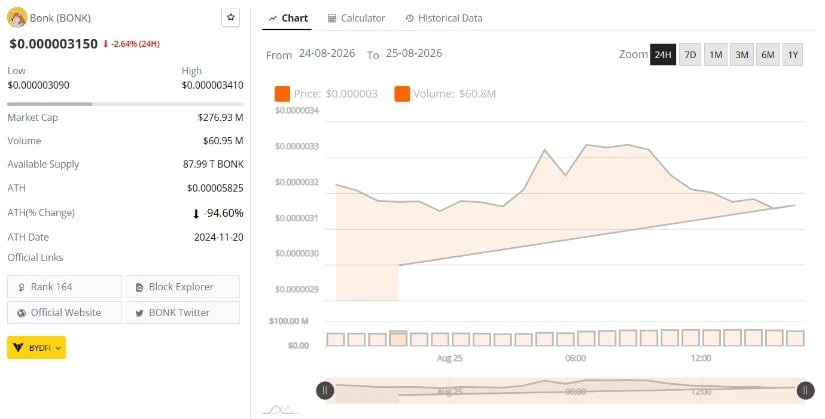The height and width of the screenshot is (419, 825).
Task: Click the Twitter bird icon
Action: (x=139, y=313)
